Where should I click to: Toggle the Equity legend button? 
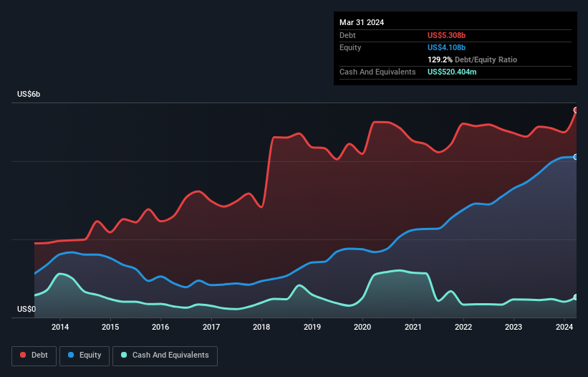coord(85,355)
